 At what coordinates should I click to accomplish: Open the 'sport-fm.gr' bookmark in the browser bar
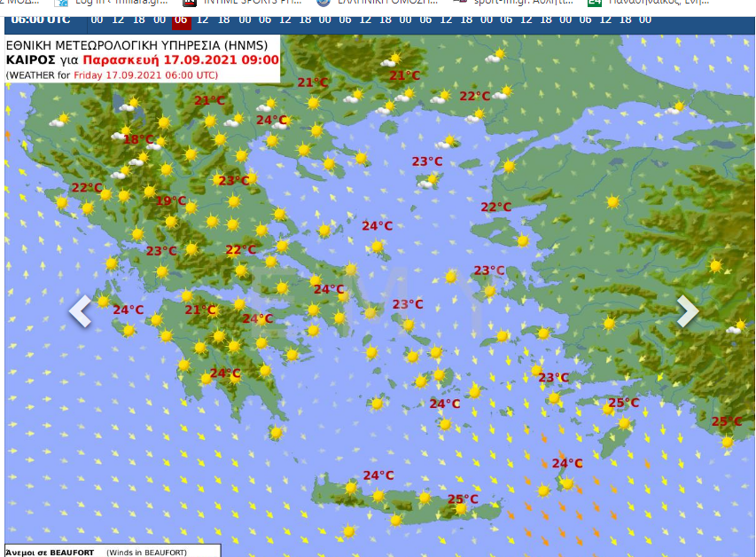click(513, 3)
